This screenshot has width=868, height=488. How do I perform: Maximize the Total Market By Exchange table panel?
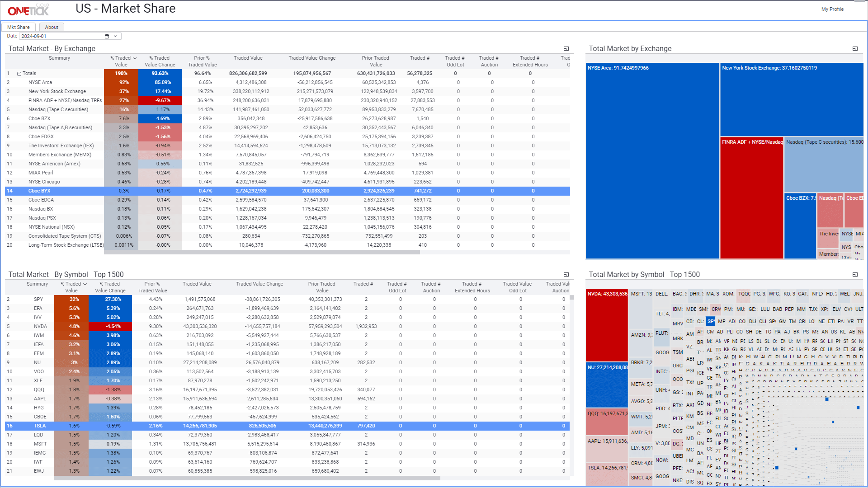pyautogui.click(x=566, y=49)
